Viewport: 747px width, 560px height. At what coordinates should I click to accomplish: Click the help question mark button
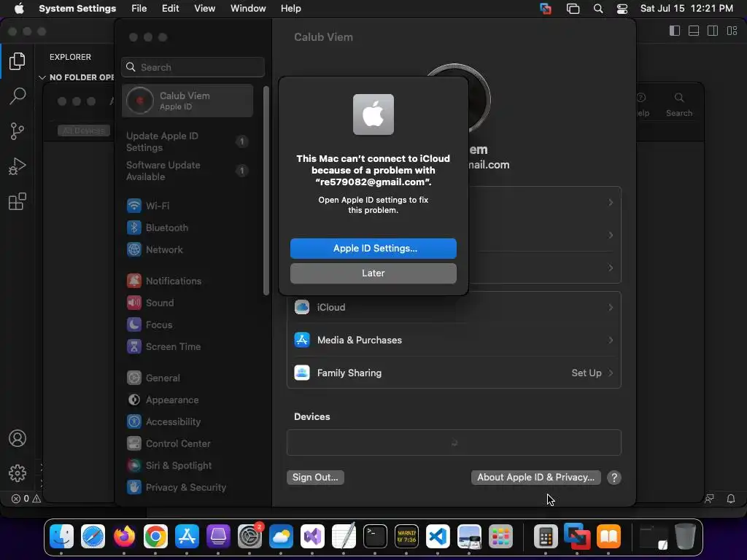tap(614, 478)
